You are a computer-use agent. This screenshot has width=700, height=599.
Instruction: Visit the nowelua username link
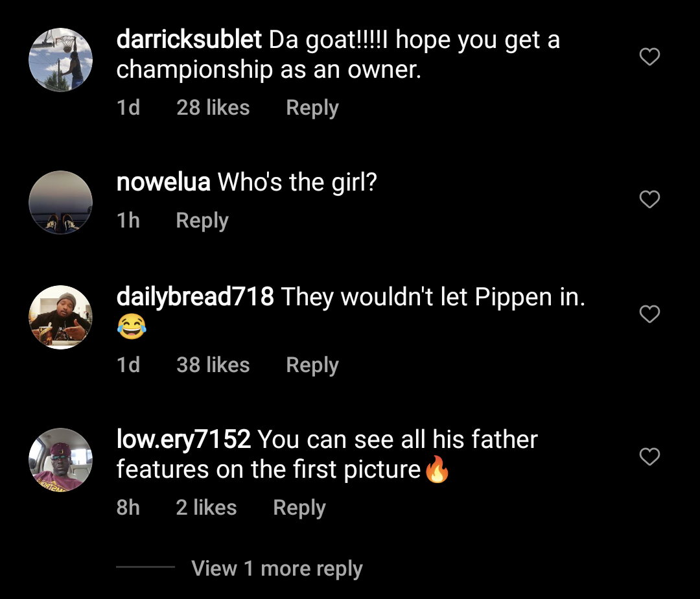point(163,183)
